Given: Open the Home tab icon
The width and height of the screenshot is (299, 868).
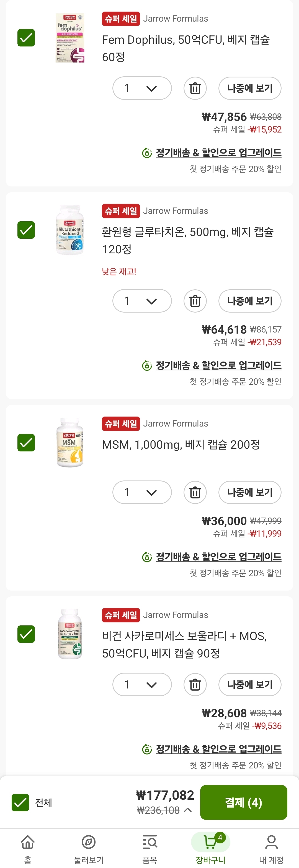Looking at the screenshot, I should point(28,842).
